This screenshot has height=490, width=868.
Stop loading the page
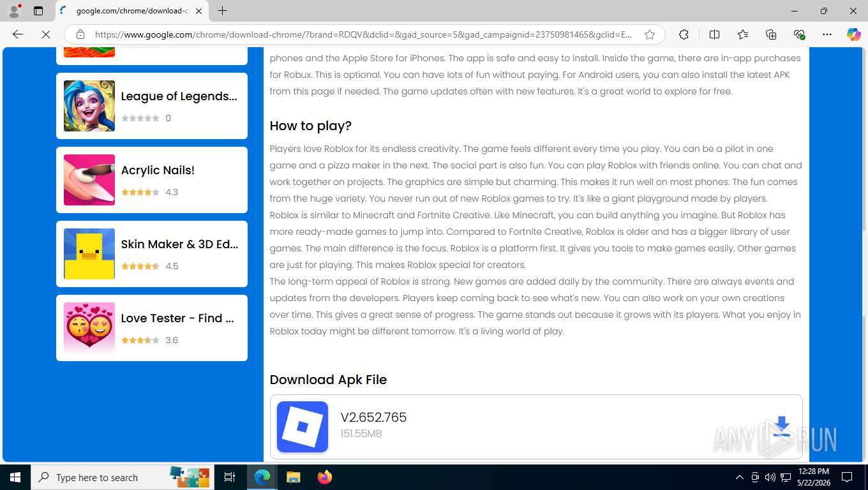[46, 34]
